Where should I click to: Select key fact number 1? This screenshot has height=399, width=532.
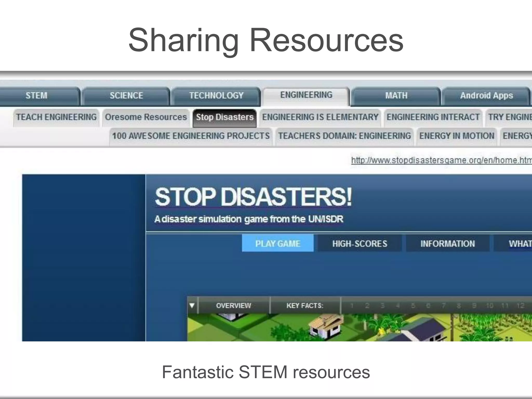pyautogui.click(x=352, y=306)
